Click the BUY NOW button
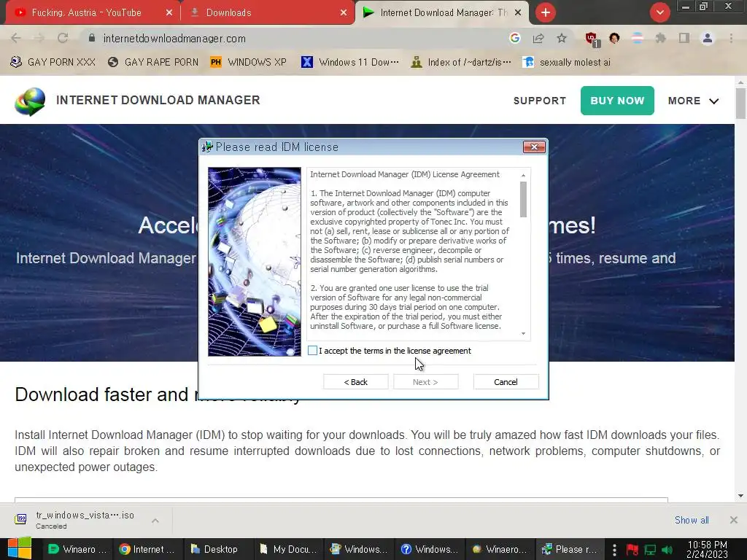Image resolution: width=747 pixels, height=560 pixels. (617, 101)
